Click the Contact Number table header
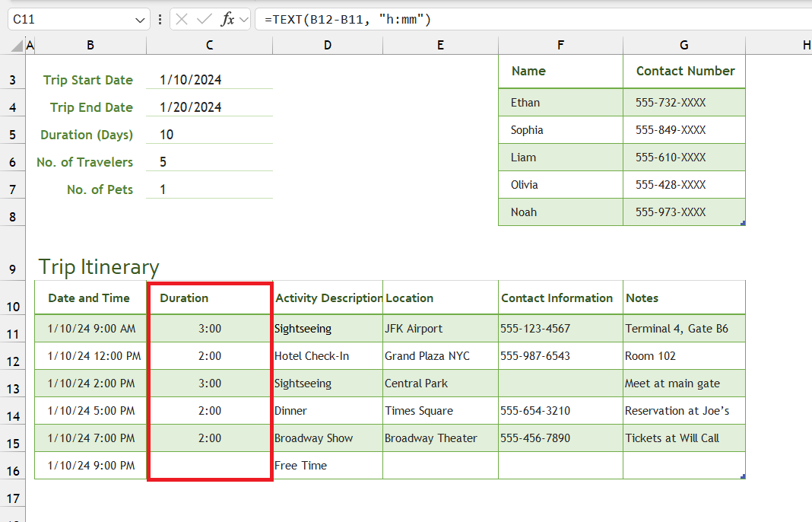This screenshot has width=812, height=522. pyautogui.click(x=684, y=71)
